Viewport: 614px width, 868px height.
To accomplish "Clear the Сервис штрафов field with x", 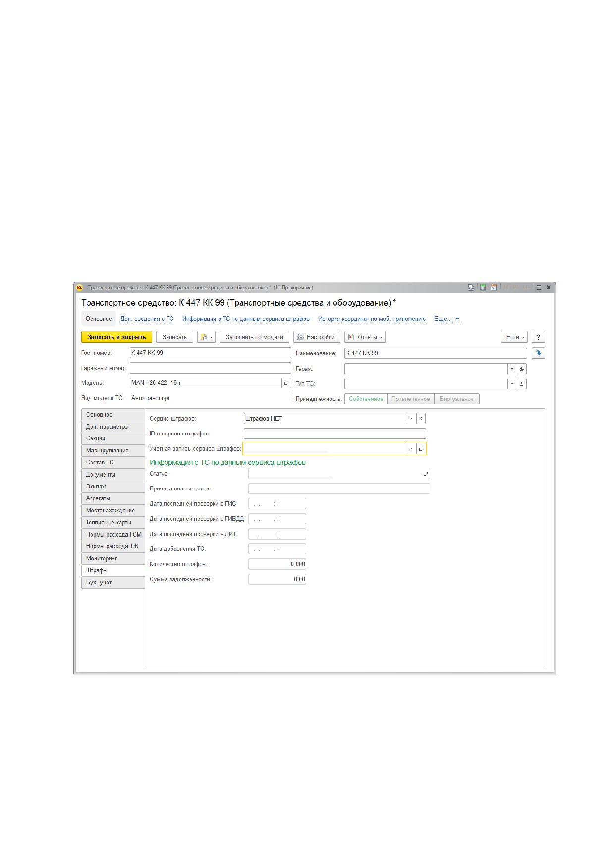I will click(x=421, y=419).
